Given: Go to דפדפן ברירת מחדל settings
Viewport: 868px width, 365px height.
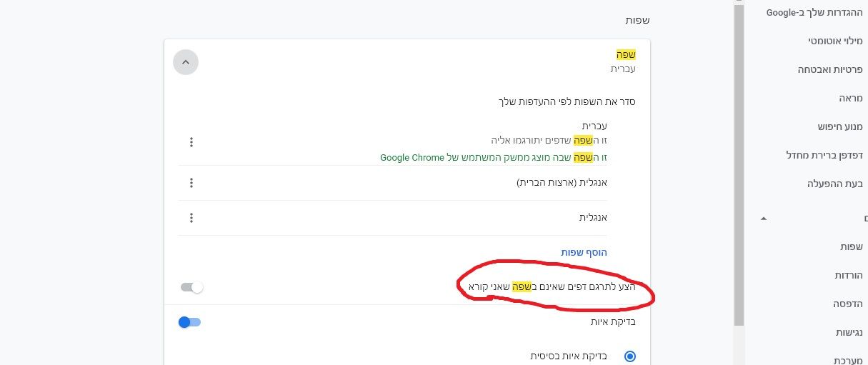Looking at the screenshot, I should pyautogui.click(x=824, y=155).
